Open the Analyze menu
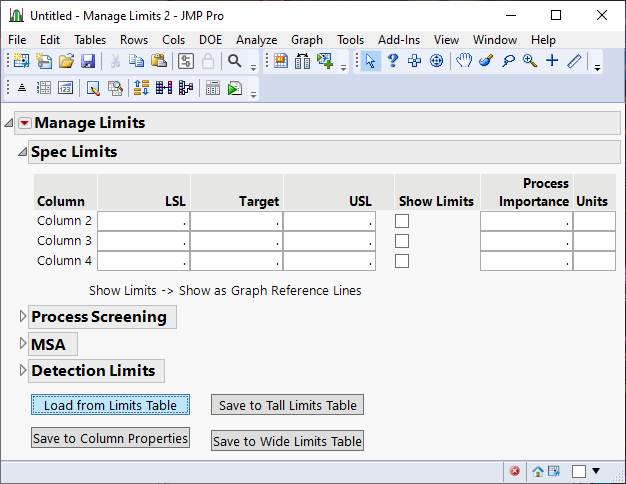 (256, 40)
